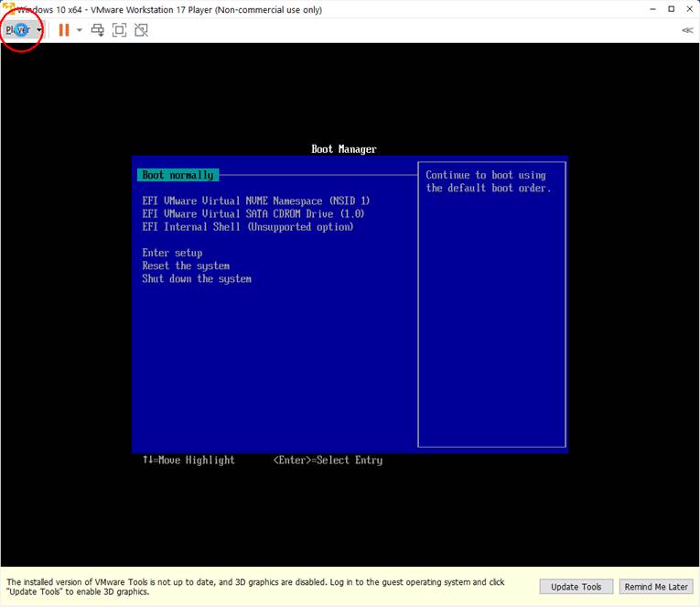The width and height of the screenshot is (700, 607).
Task: Select EFI VMware Virtual SATA CDROM Drive
Action: point(253,213)
